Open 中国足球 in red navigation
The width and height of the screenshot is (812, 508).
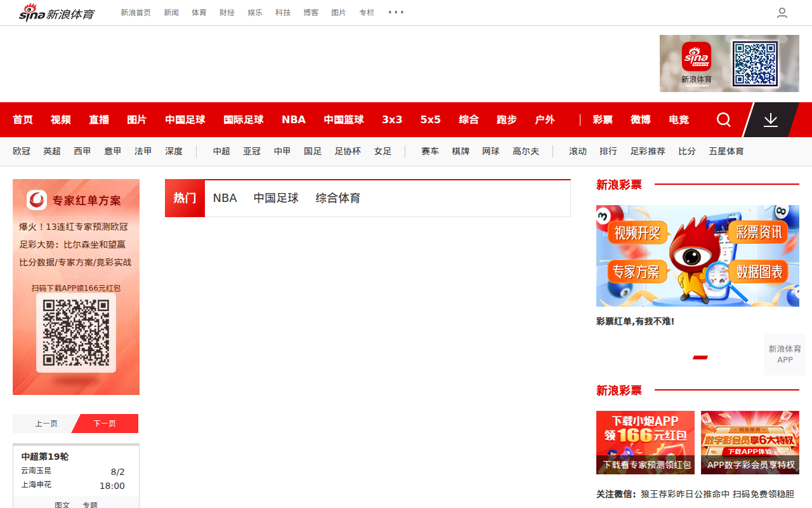click(x=185, y=119)
